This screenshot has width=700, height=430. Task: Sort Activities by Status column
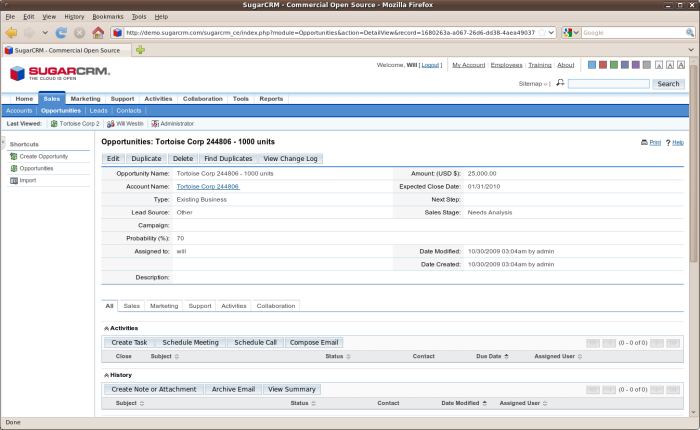(x=338, y=356)
